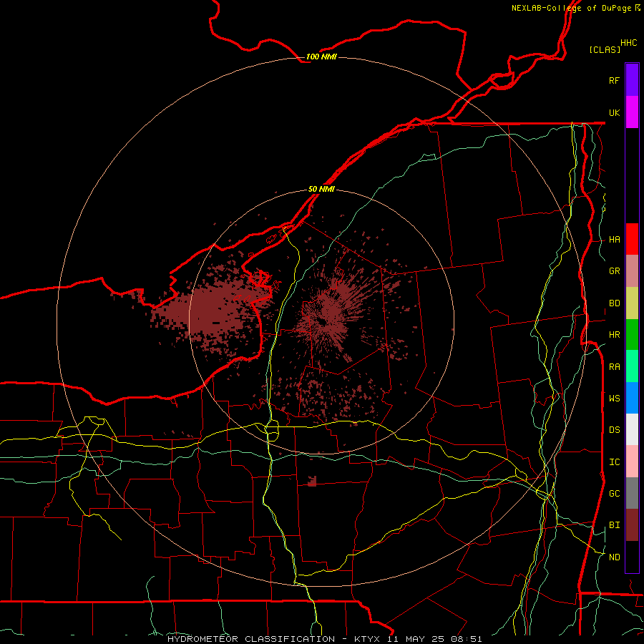
Task: Click the [CLAS] label above legend
Action: [605, 49]
